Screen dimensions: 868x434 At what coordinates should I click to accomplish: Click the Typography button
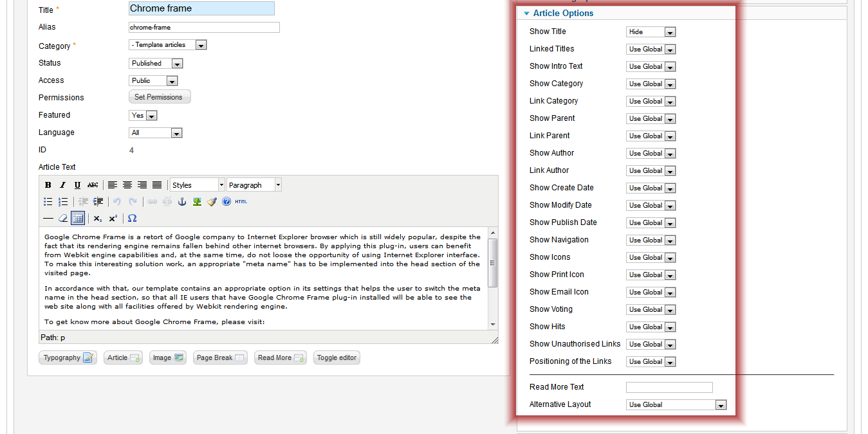(x=68, y=357)
